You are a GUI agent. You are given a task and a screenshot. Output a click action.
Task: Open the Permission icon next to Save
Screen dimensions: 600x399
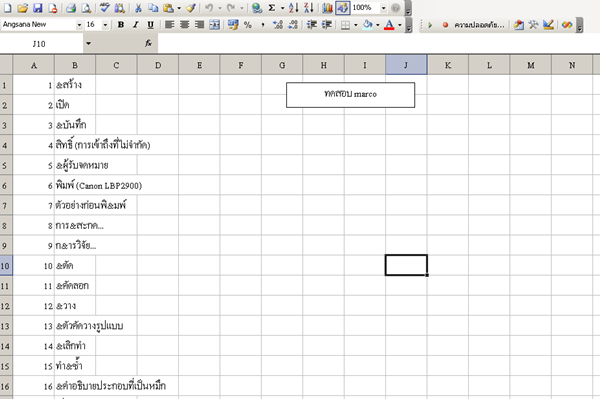pyautogui.click(x=52, y=8)
